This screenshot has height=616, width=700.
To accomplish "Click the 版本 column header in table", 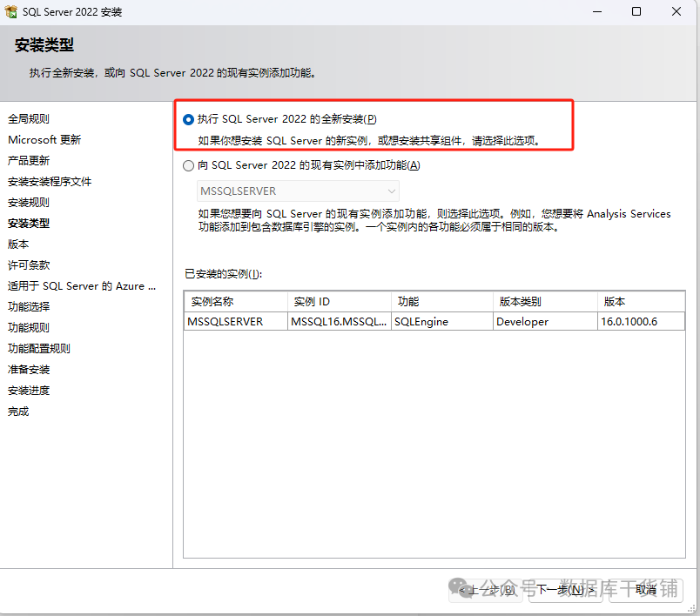I will click(x=641, y=302).
